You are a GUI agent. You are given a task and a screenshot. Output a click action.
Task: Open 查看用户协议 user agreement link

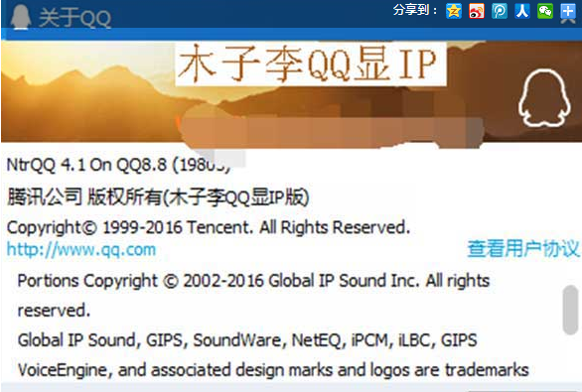(523, 248)
